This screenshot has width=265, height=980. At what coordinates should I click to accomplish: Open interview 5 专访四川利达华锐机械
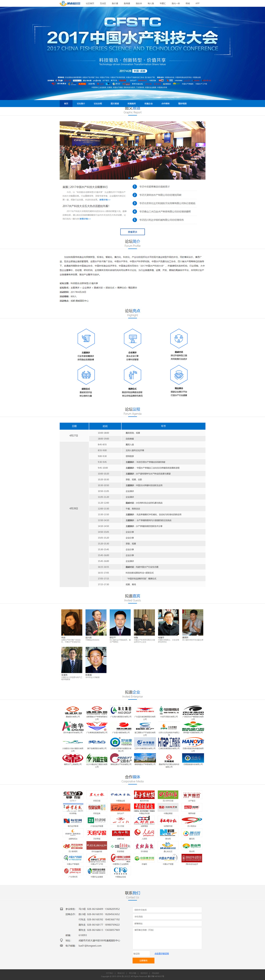tap(161, 220)
